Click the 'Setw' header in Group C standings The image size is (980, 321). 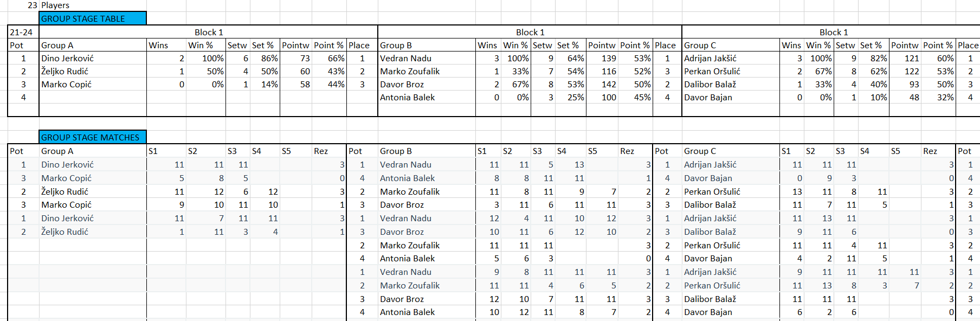(x=845, y=45)
